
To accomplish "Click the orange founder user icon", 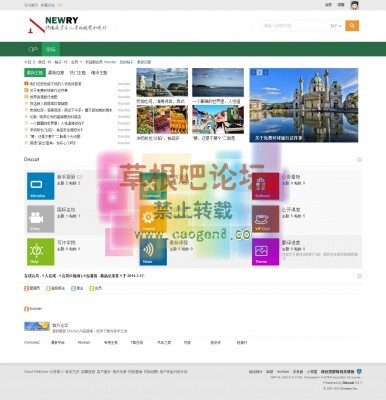I will pyautogui.click(x=26, y=309).
